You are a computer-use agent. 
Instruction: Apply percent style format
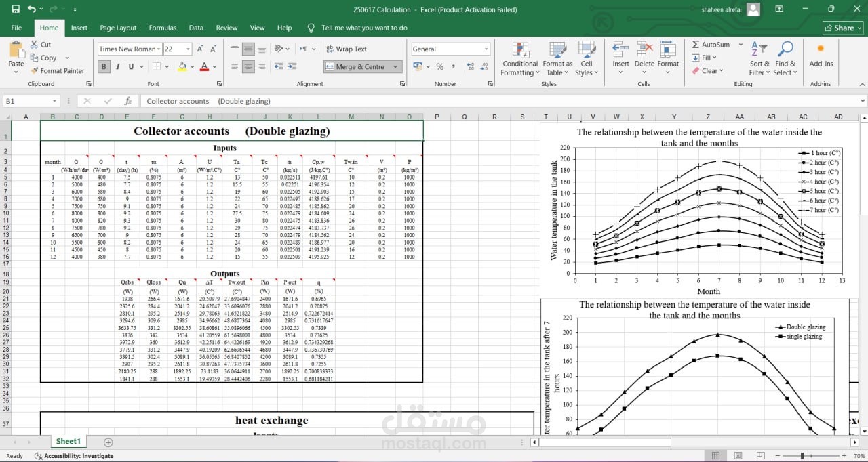(439, 66)
